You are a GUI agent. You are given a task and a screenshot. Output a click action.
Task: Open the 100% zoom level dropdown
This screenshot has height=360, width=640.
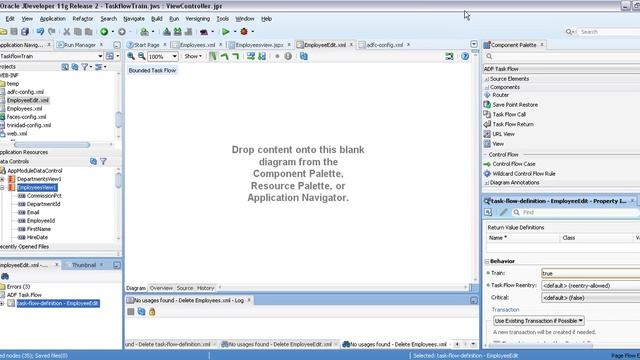click(175, 56)
